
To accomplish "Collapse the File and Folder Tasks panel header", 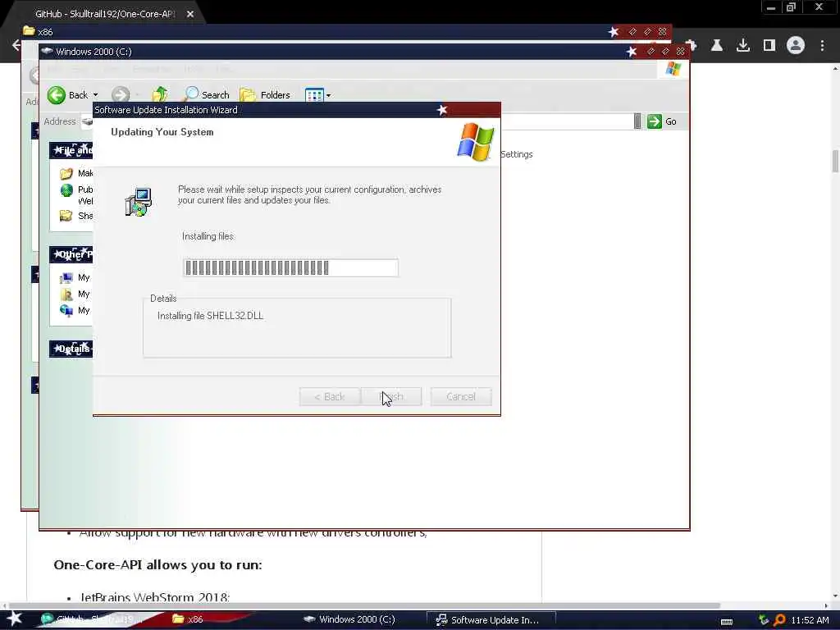I will [71, 151].
